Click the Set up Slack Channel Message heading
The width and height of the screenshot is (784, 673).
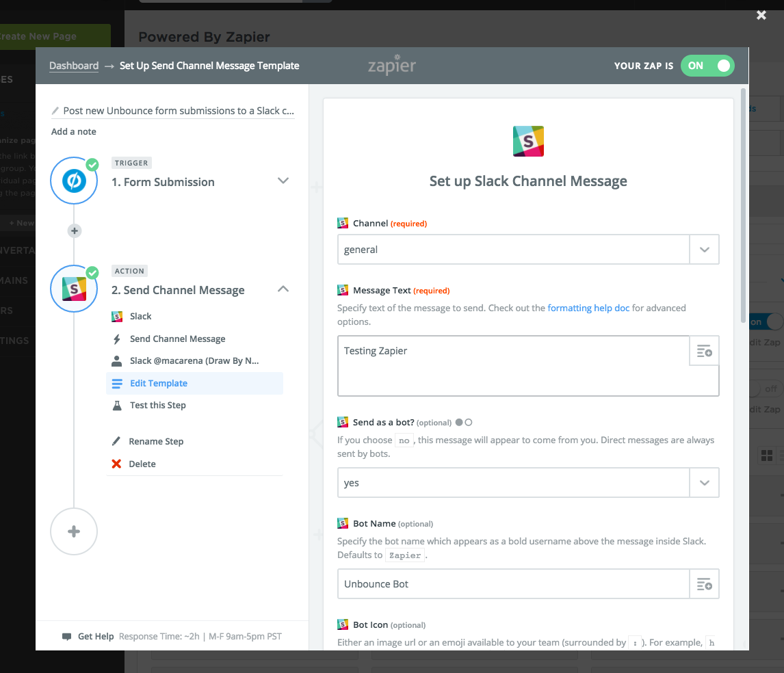point(528,181)
